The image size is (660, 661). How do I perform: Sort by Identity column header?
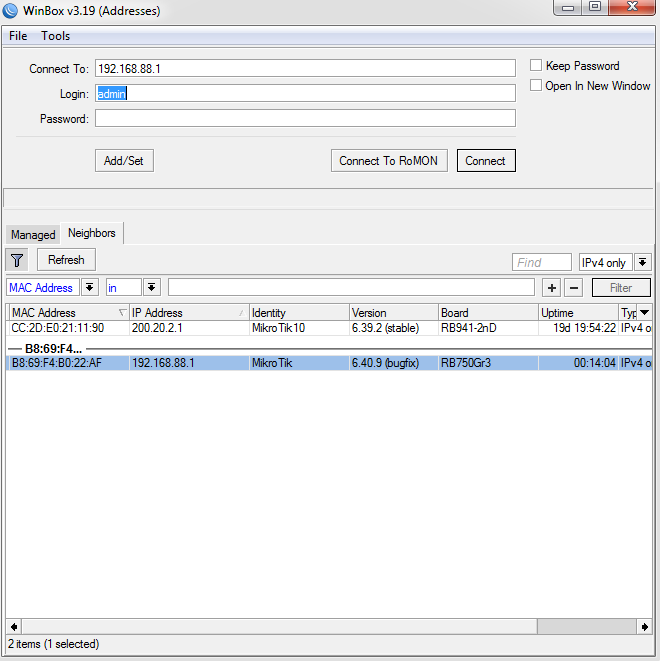click(x=299, y=313)
